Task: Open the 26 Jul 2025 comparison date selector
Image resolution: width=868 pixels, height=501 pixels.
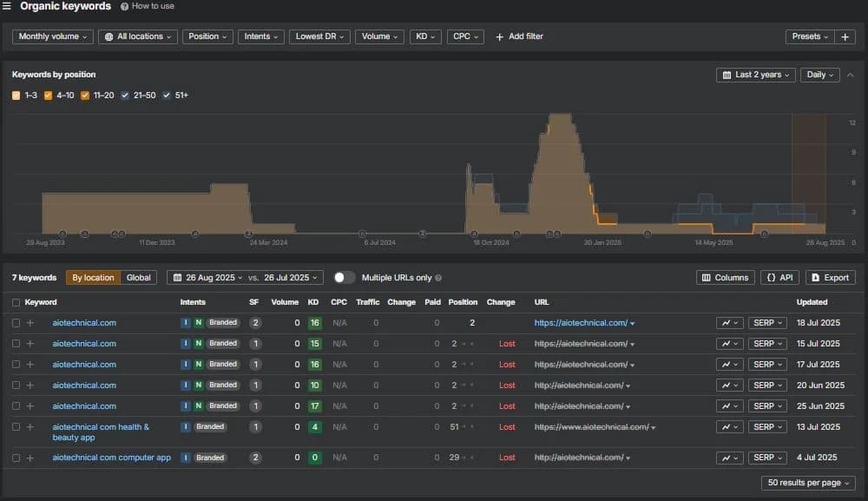Action: [290, 278]
